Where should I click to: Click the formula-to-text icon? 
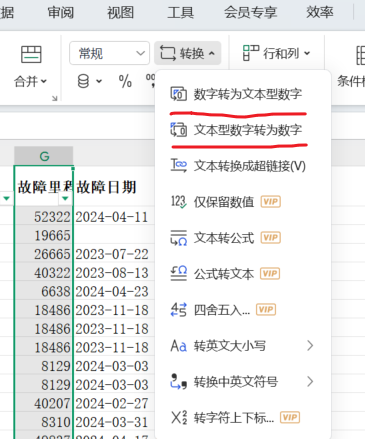[179, 274]
